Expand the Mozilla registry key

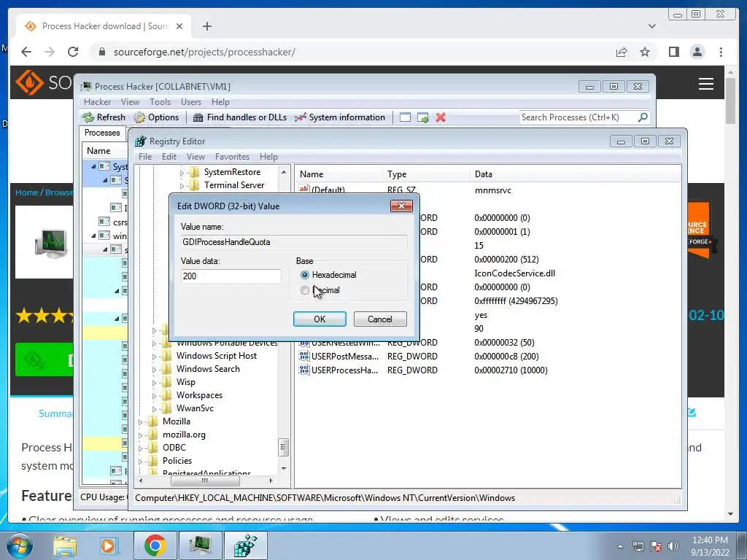tap(140, 422)
